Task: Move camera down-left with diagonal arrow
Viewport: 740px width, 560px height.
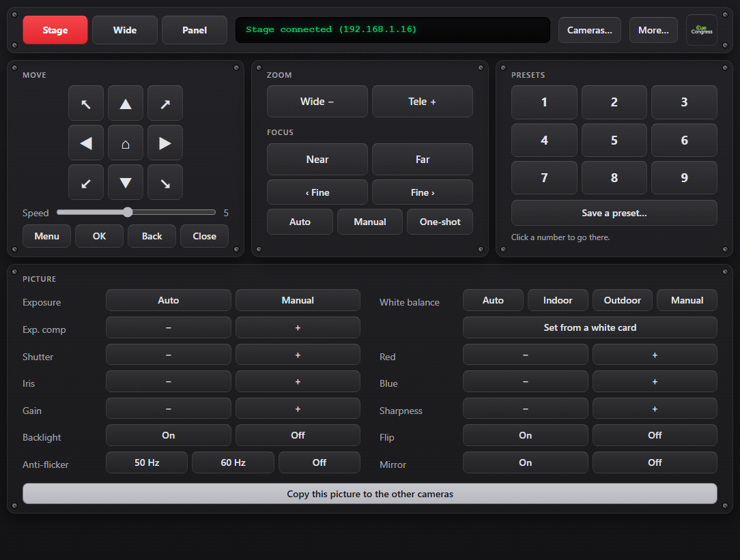Action: click(86, 182)
